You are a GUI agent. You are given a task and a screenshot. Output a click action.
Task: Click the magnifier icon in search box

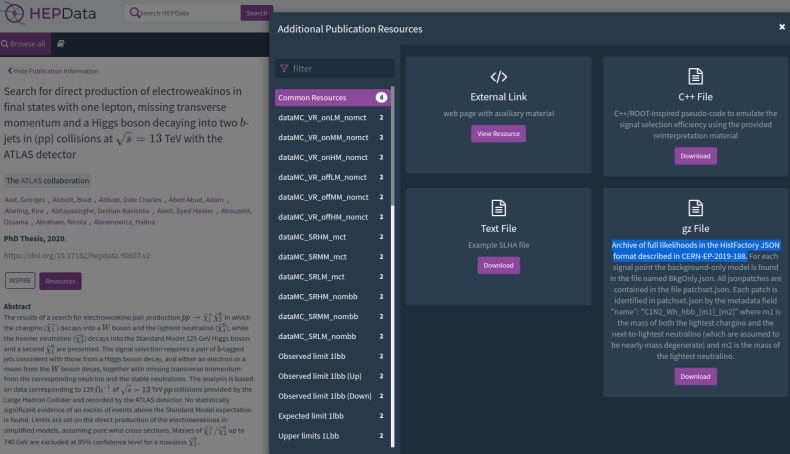click(x=136, y=14)
